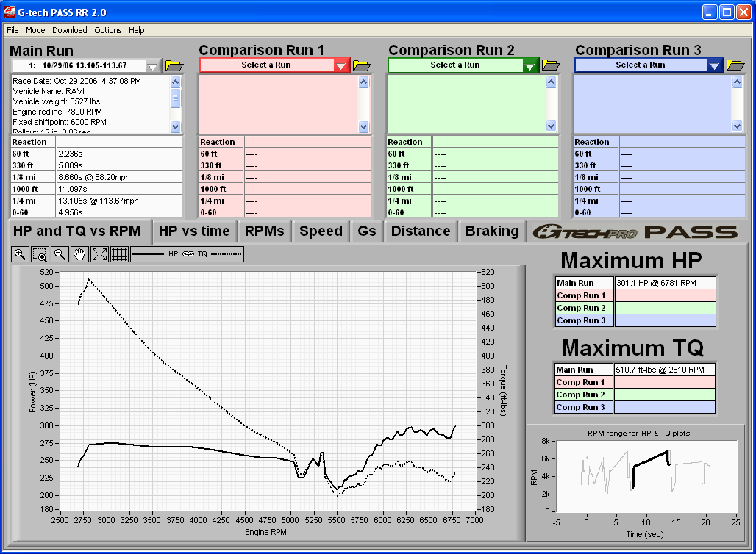Open the Select a Run dropdown for Comparison Run 1
This screenshot has height=554, width=756.
coord(340,65)
